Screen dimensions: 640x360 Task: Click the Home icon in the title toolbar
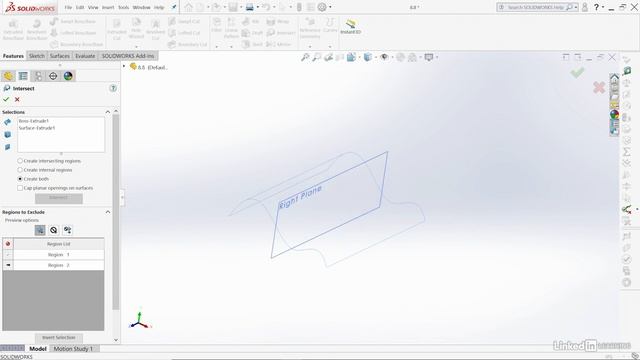pos(189,7)
